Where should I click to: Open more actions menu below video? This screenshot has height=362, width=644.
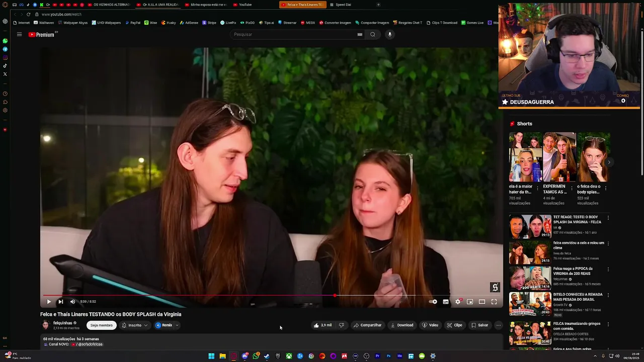point(499,325)
